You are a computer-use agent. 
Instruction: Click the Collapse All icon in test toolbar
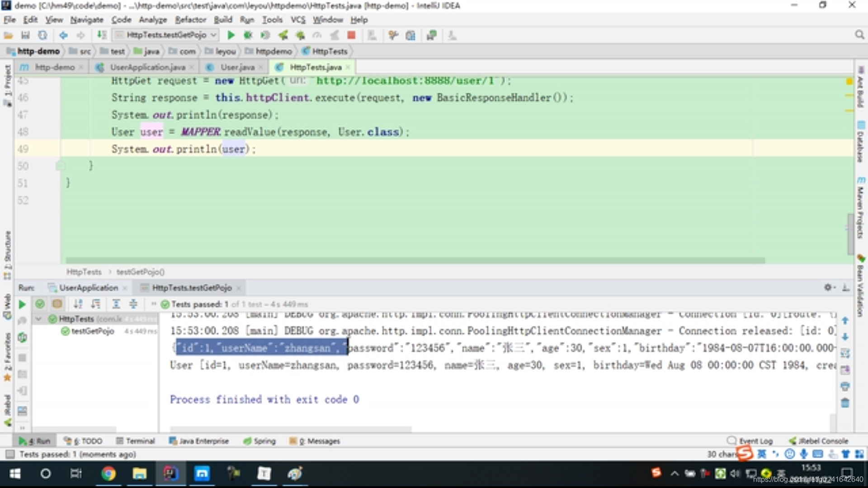click(x=133, y=304)
